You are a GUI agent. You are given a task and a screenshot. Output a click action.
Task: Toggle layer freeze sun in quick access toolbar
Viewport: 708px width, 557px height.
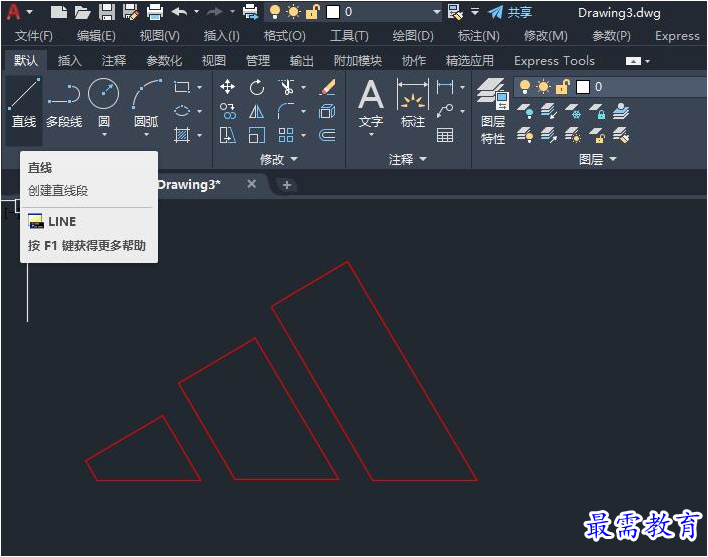pyautogui.click(x=293, y=12)
